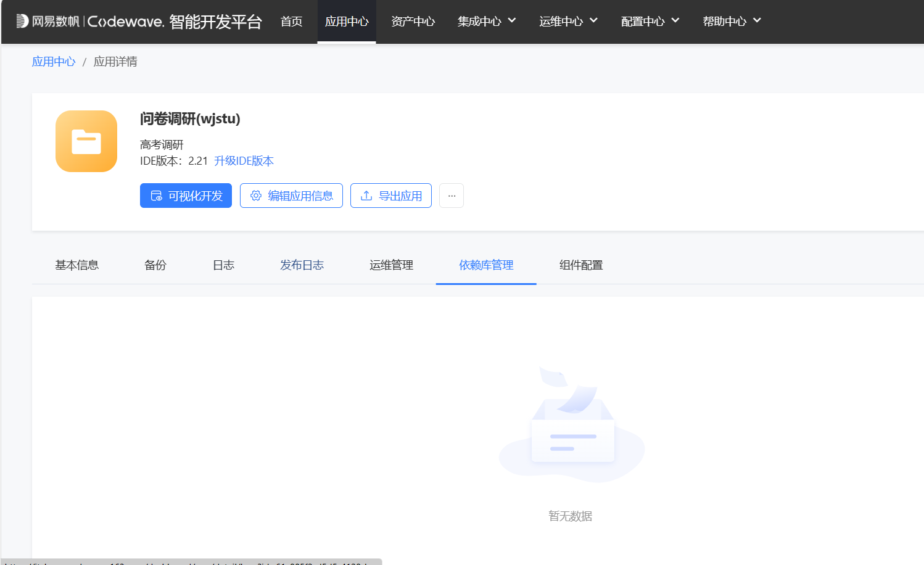
Task: Click the 应用详情 breadcrumb text
Action: (x=115, y=62)
